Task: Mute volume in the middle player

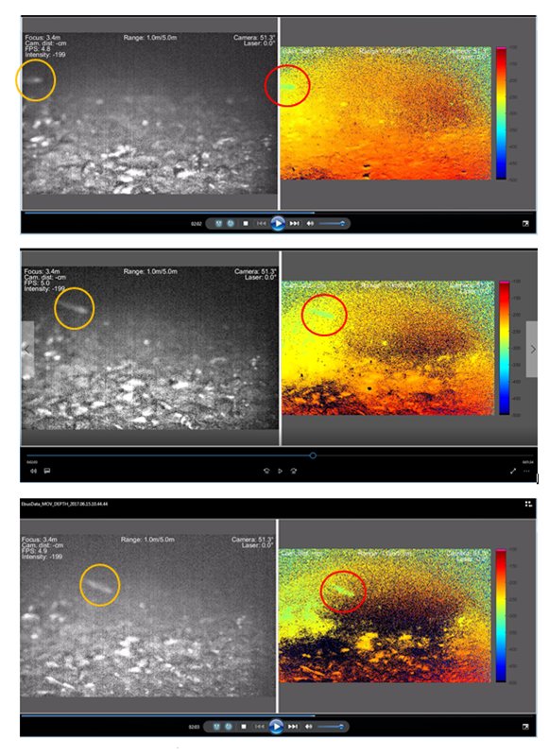Action: point(33,471)
